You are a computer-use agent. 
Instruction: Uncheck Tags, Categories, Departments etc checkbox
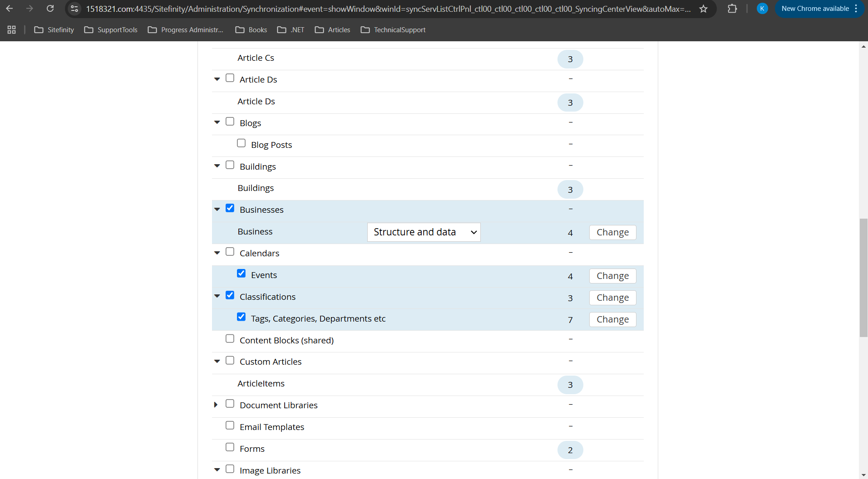[x=242, y=317]
